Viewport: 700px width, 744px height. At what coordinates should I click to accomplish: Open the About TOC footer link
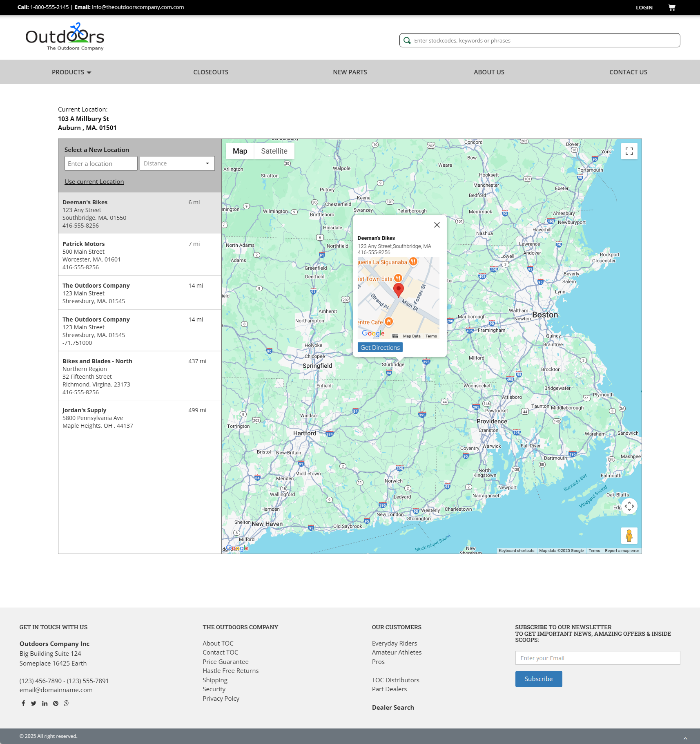(x=218, y=643)
